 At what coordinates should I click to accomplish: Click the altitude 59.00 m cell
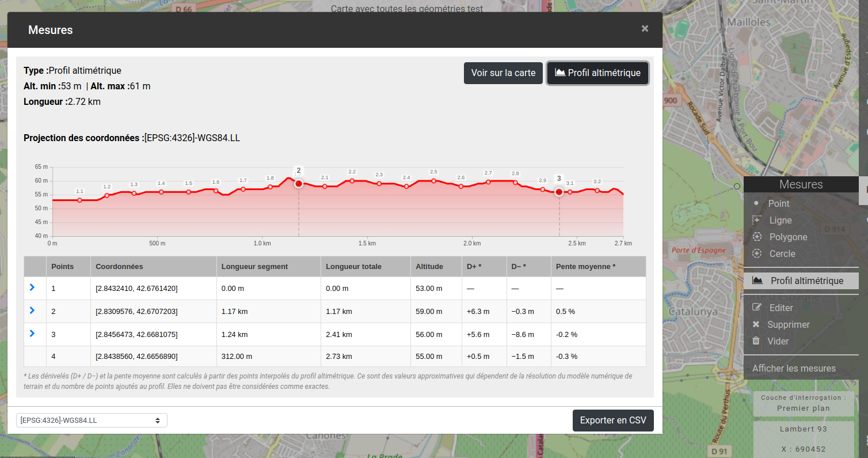coord(436,311)
